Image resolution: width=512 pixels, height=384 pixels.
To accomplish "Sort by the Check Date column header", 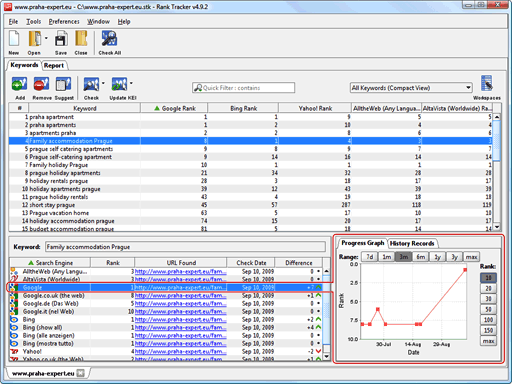I will tap(251, 263).
